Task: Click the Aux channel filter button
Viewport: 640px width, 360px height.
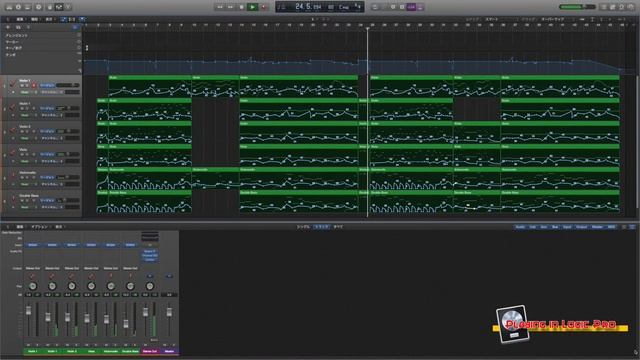Action: pos(544,227)
